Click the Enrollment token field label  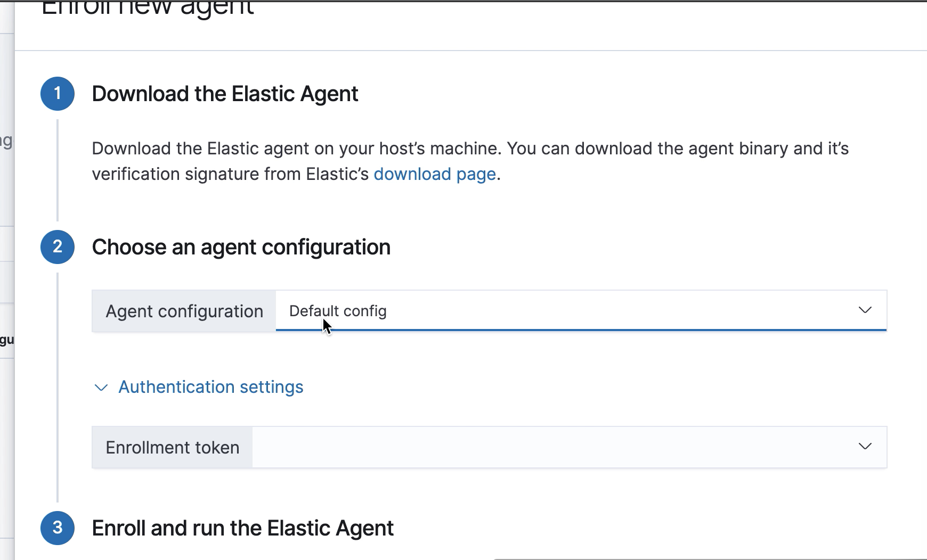[172, 448]
